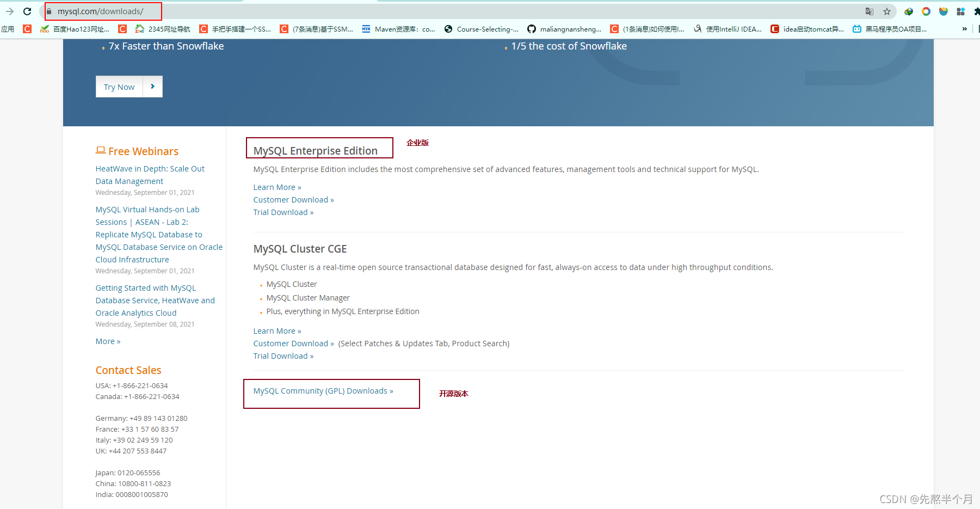Open the colorful ring extension icon
This screenshot has width=980, height=509.
coord(926,11)
